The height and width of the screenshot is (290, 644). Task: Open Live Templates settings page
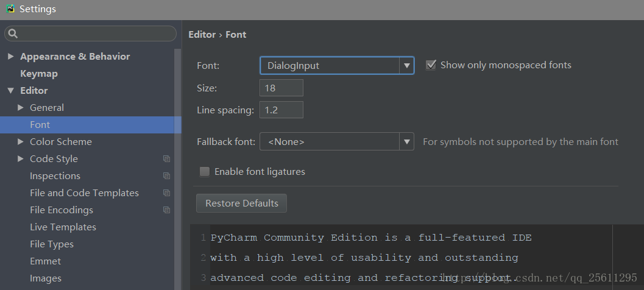pyautogui.click(x=63, y=227)
